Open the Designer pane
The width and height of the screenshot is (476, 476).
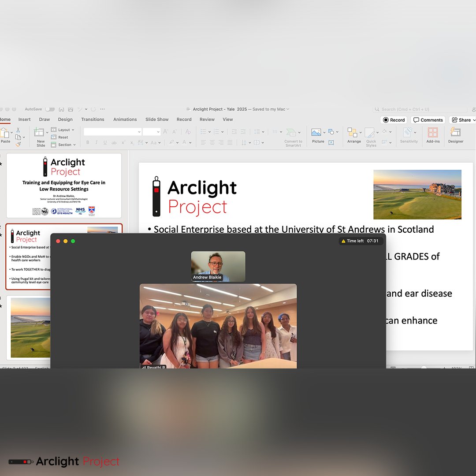click(x=456, y=135)
